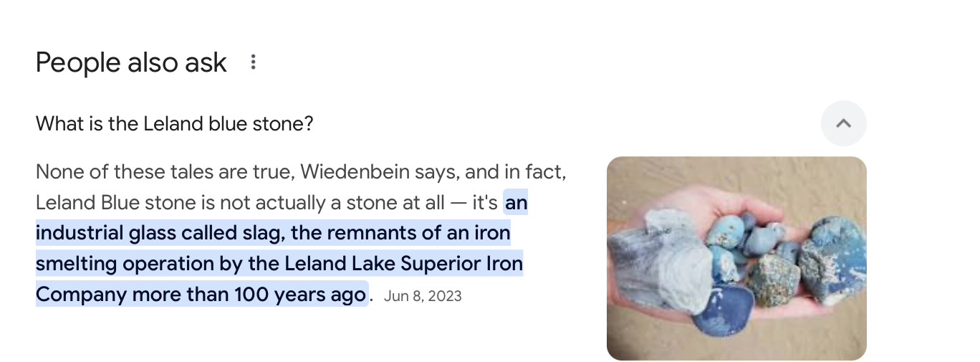
Task: Click the text Leland Lake Superior Iron
Action: (403, 264)
